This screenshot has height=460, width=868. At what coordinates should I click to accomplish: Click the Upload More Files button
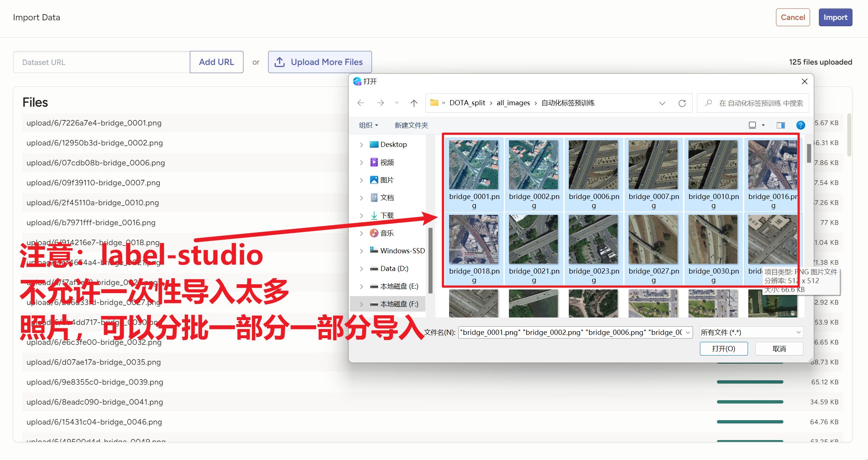point(319,62)
